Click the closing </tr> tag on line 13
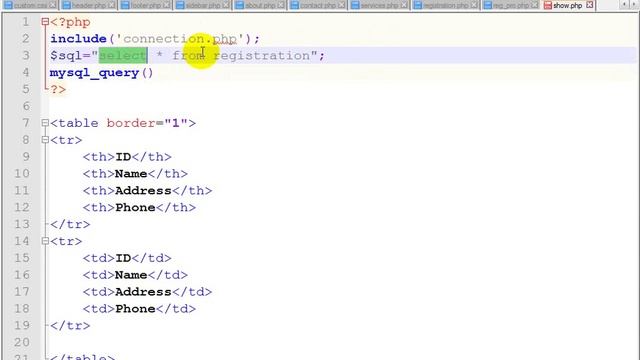The height and width of the screenshot is (360, 640). click(70, 224)
